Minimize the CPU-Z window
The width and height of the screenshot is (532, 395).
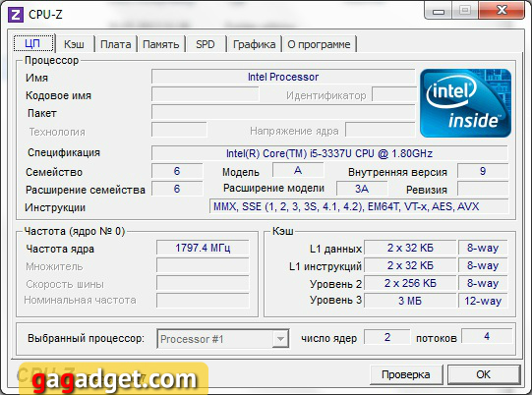point(438,11)
